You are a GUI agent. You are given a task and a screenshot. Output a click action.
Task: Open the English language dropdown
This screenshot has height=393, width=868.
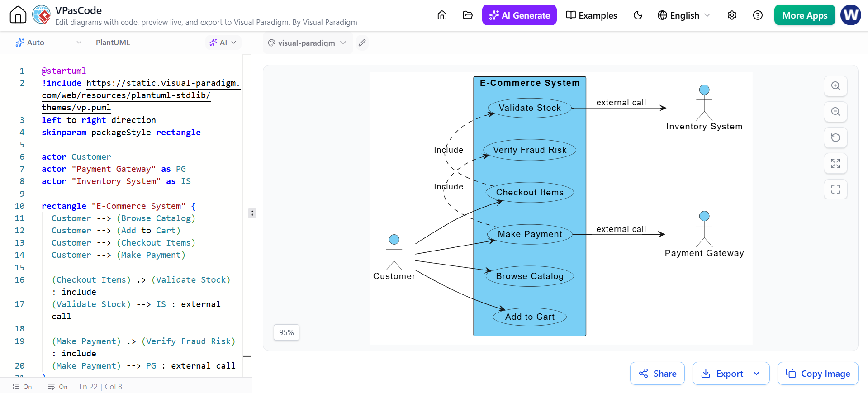point(683,15)
